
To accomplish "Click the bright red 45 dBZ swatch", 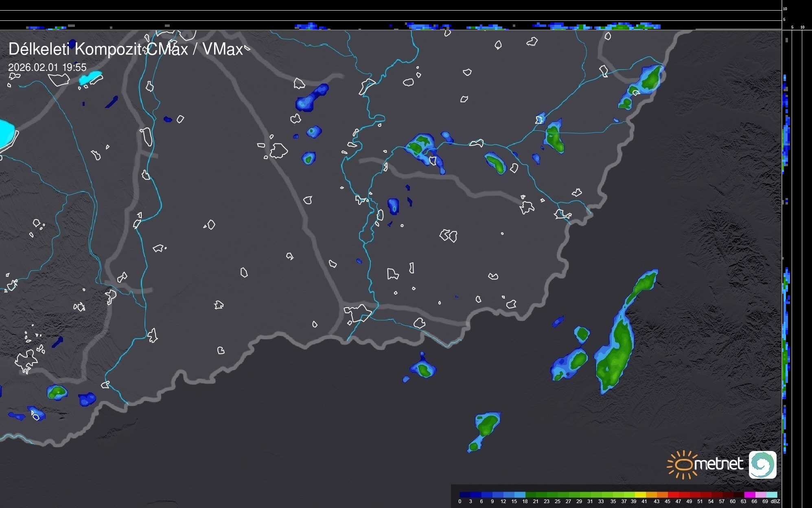I will coord(673,495).
